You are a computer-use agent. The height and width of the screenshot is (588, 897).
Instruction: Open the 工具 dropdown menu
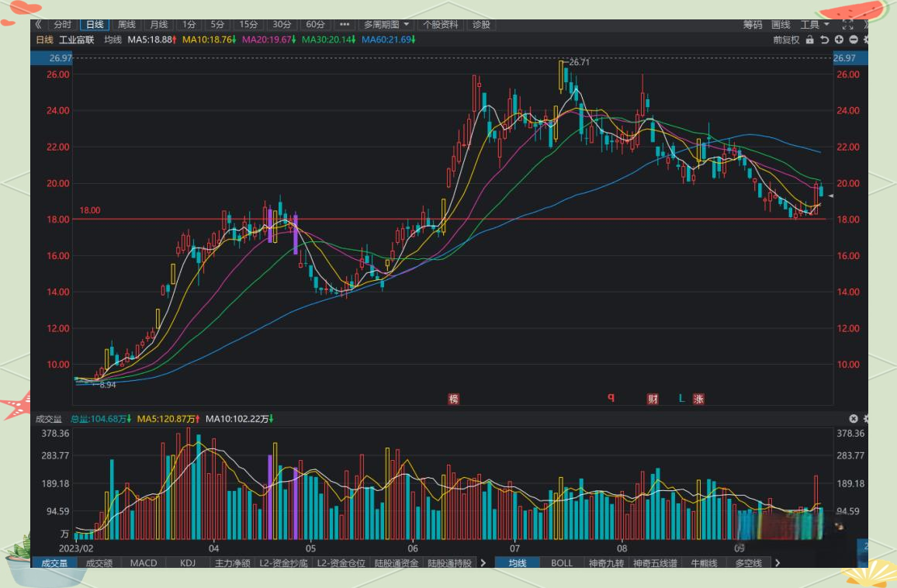click(814, 25)
